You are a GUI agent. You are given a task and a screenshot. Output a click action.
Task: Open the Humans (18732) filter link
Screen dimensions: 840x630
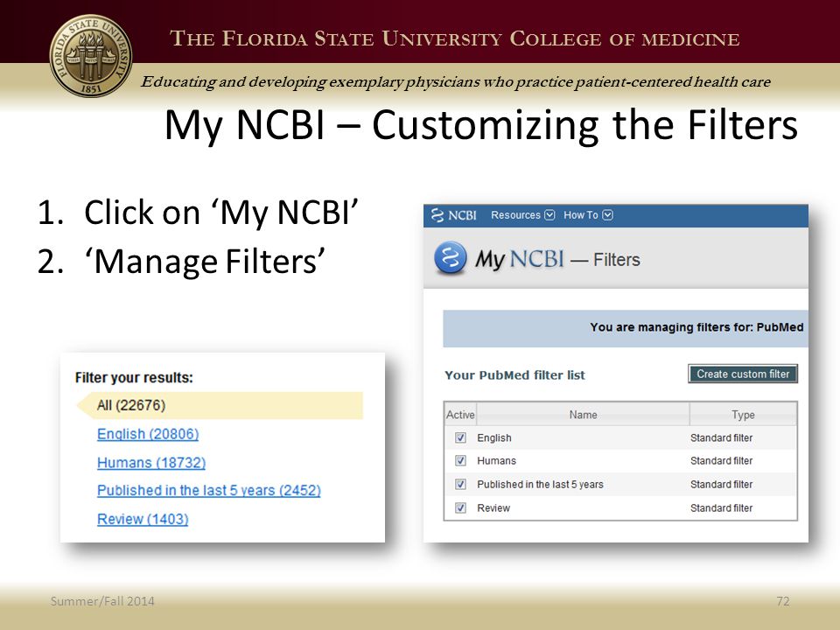(x=151, y=462)
